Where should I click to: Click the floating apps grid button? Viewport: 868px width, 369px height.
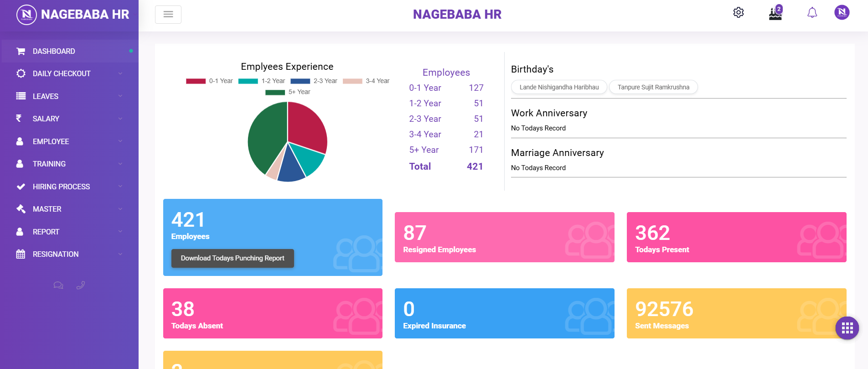click(x=847, y=328)
